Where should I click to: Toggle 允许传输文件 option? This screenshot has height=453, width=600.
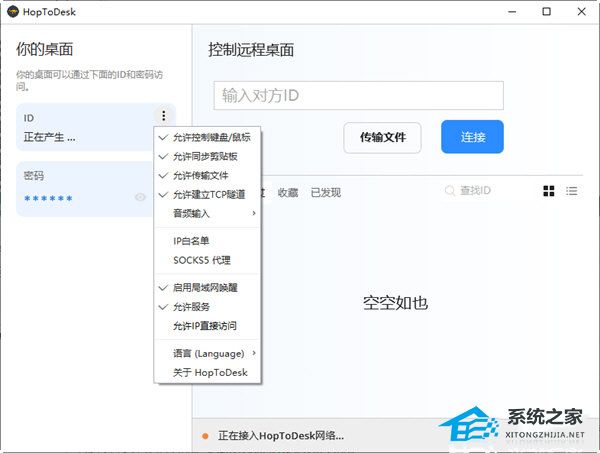click(207, 176)
